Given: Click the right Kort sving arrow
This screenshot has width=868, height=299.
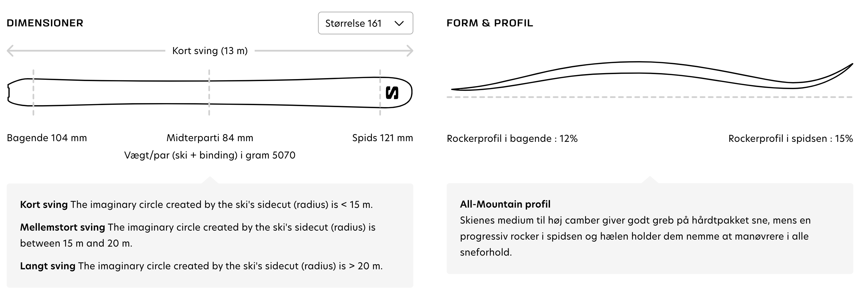Looking at the screenshot, I should point(409,50).
